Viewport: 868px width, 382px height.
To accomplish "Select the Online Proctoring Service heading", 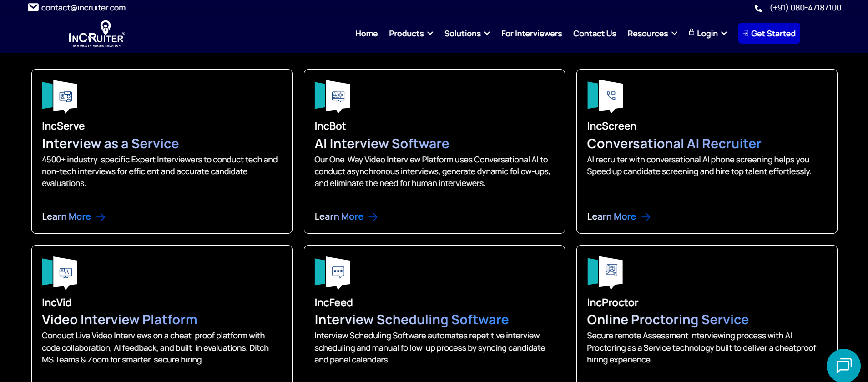I will tap(667, 320).
